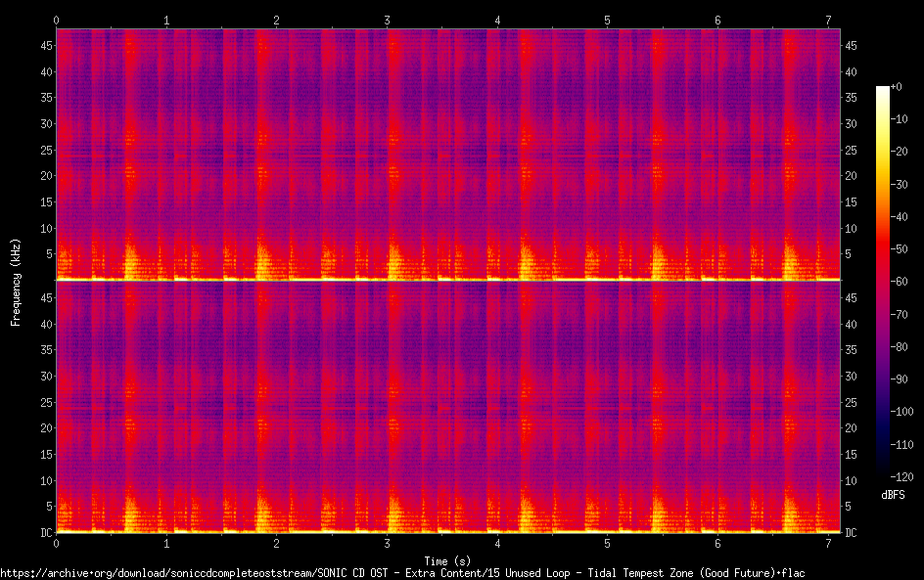The height and width of the screenshot is (580, 924).
Task: Select the 3 second mark on the top time axis
Action: point(388,20)
